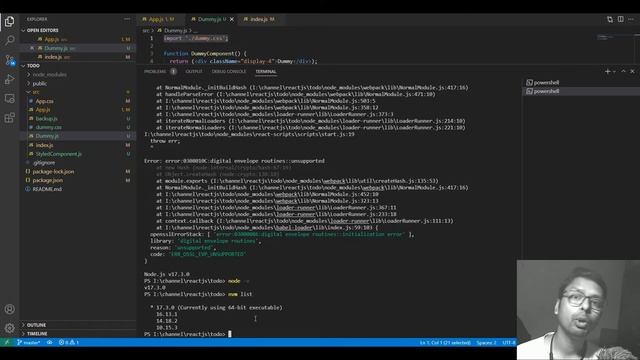
Task: Open the Manage gear icon
Action: 9,328
